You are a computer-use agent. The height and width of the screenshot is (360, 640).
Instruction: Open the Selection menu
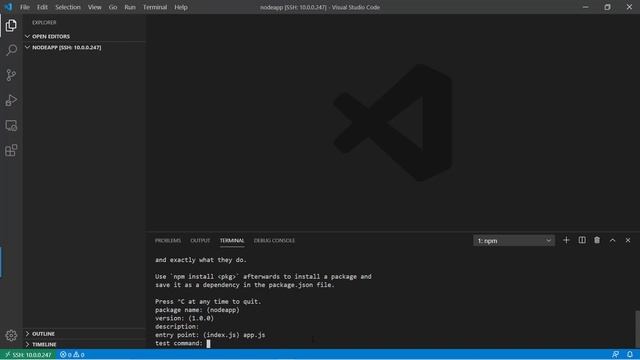click(68, 7)
